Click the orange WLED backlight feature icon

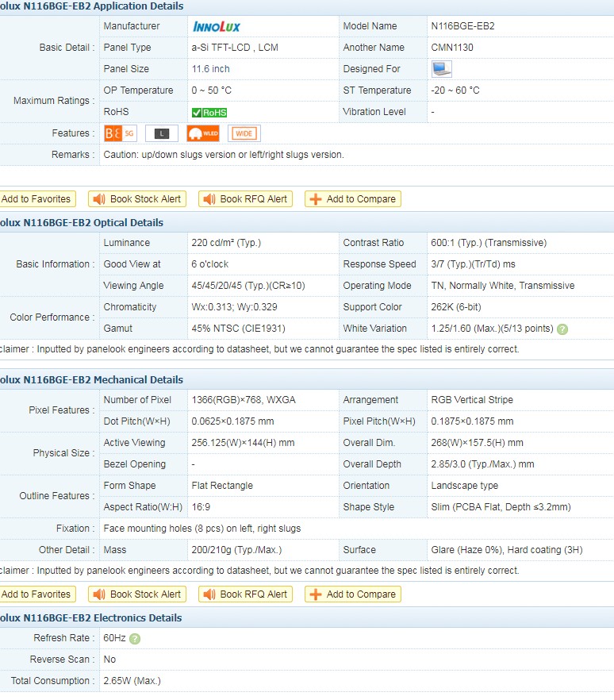point(203,133)
